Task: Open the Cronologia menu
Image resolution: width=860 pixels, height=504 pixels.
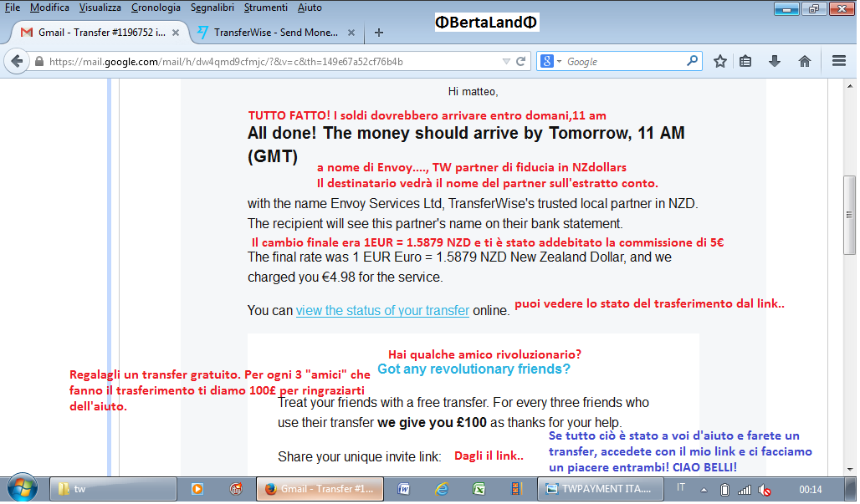Action: pos(156,8)
